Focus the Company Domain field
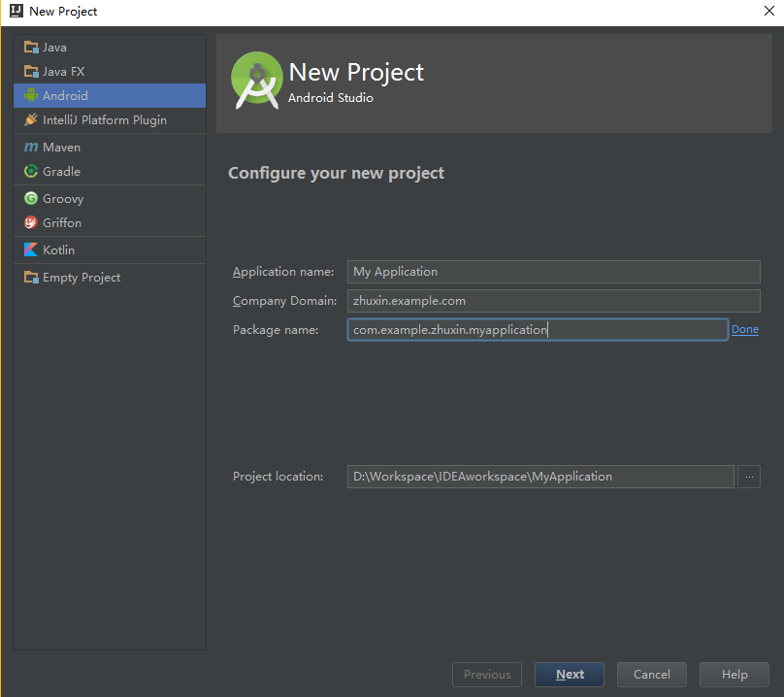Screen dimensions: 784x697 coord(553,301)
